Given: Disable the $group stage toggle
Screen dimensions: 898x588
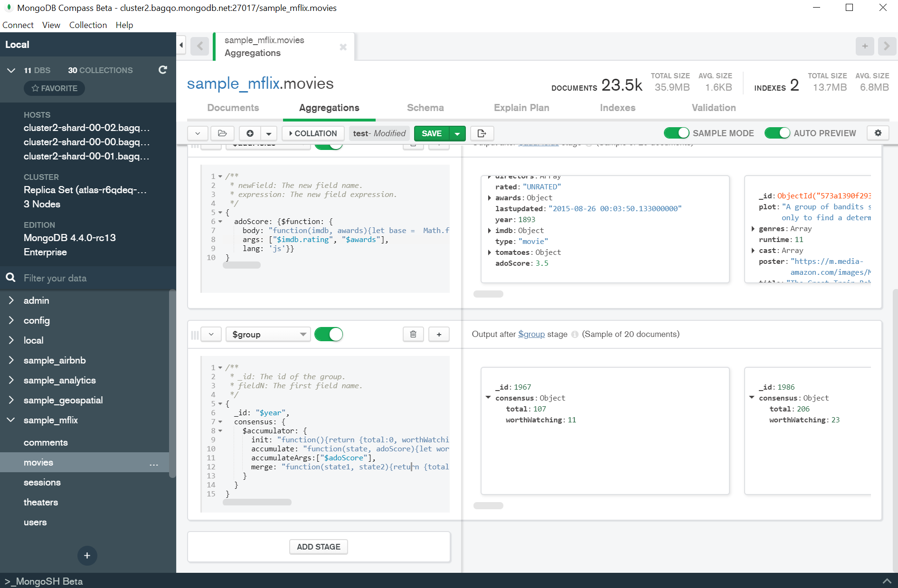Looking at the screenshot, I should [329, 334].
